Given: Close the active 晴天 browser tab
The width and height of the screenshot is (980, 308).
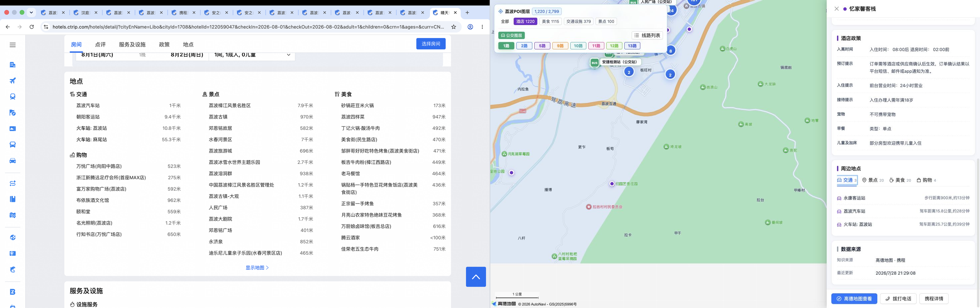Looking at the screenshot, I should tap(455, 13).
